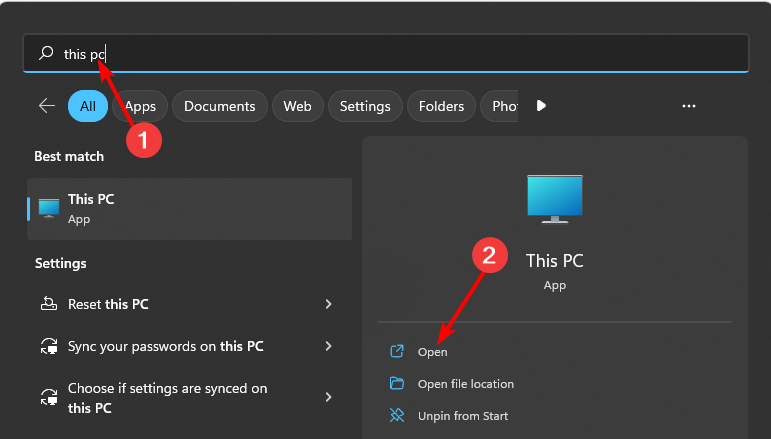Click the Unpin from Start pin icon
The height and width of the screenshot is (439, 771).
[x=397, y=415]
